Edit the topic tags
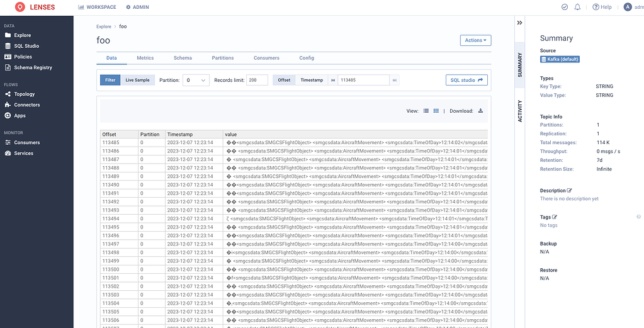The height and width of the screenshot is (328, 644). click(555, 217)
